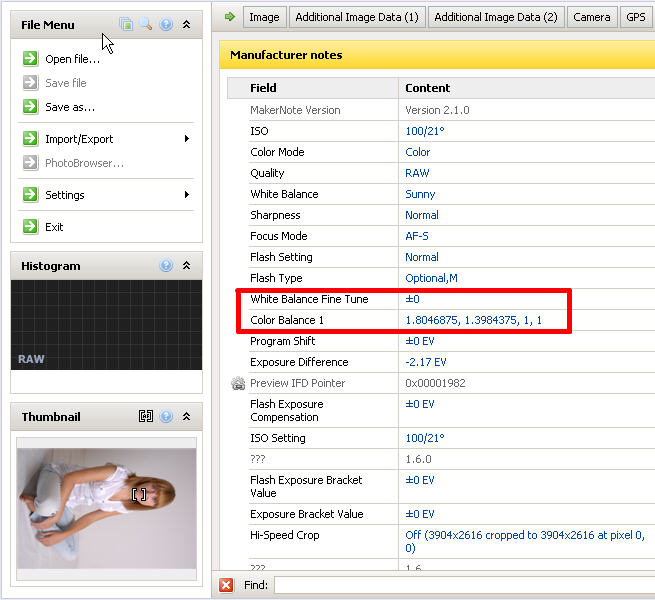Select Flash Setting value Normal
Viewport: 655px width, 600px height.
(422, 257)
